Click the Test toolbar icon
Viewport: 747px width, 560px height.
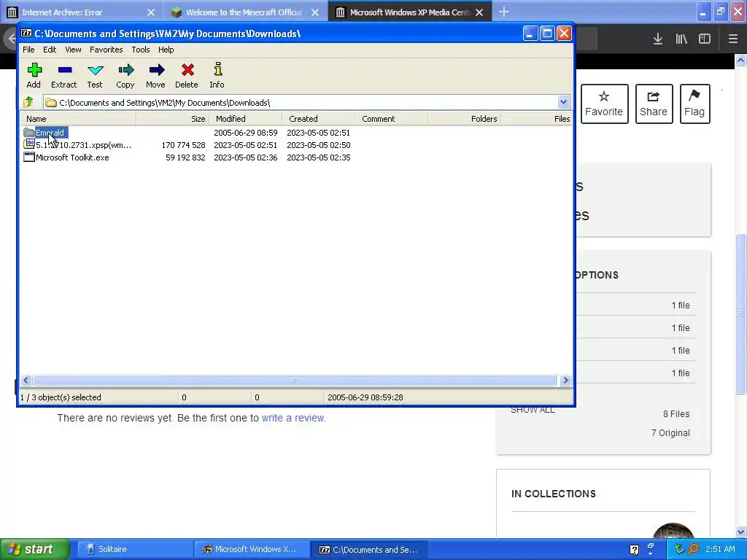(95, 75)
